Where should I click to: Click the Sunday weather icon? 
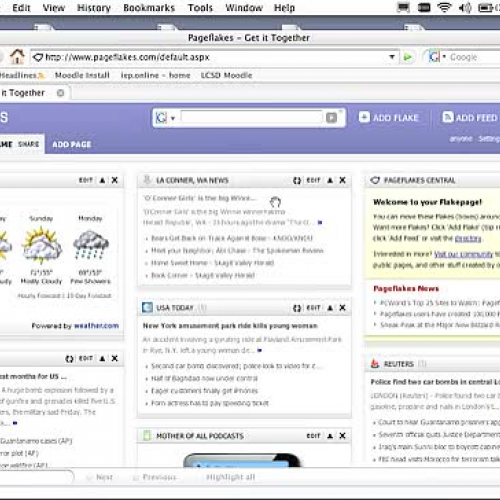[41, 244]
